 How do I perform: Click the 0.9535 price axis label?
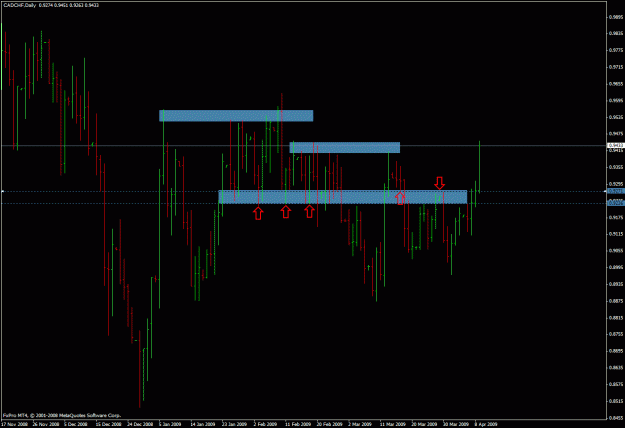(x=616, y=117)
